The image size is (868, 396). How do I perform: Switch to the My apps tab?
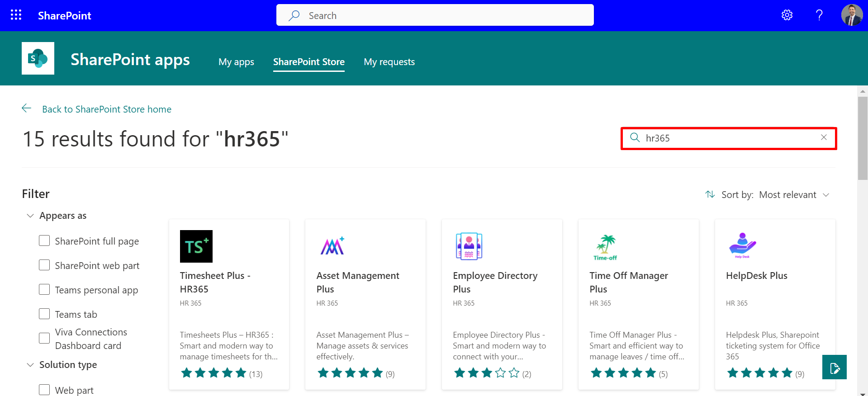236,62
